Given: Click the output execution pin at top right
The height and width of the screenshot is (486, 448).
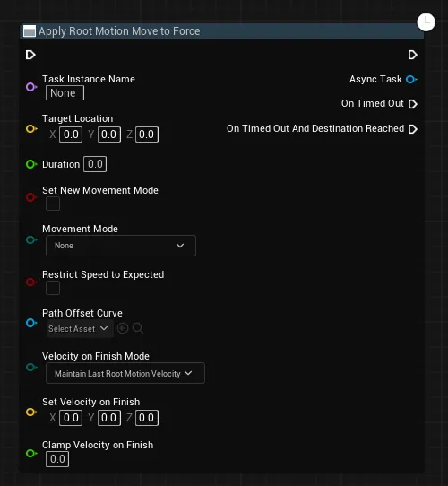Looking at the screenshot, I should (412, 55).
